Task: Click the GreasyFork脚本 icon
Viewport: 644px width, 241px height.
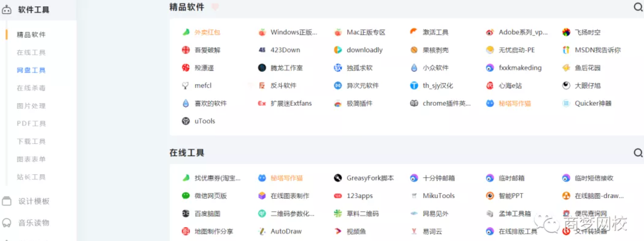Action: click(x=338, y=178)
